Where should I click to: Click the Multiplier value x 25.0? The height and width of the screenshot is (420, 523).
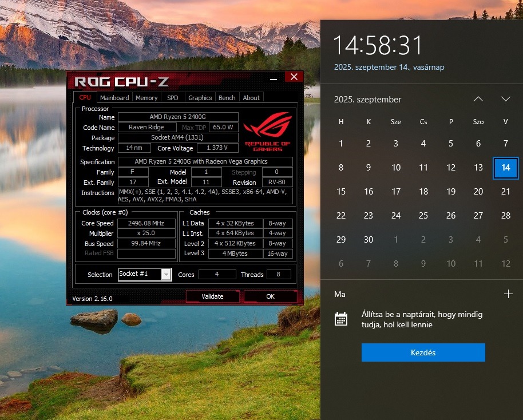(146, 233)
